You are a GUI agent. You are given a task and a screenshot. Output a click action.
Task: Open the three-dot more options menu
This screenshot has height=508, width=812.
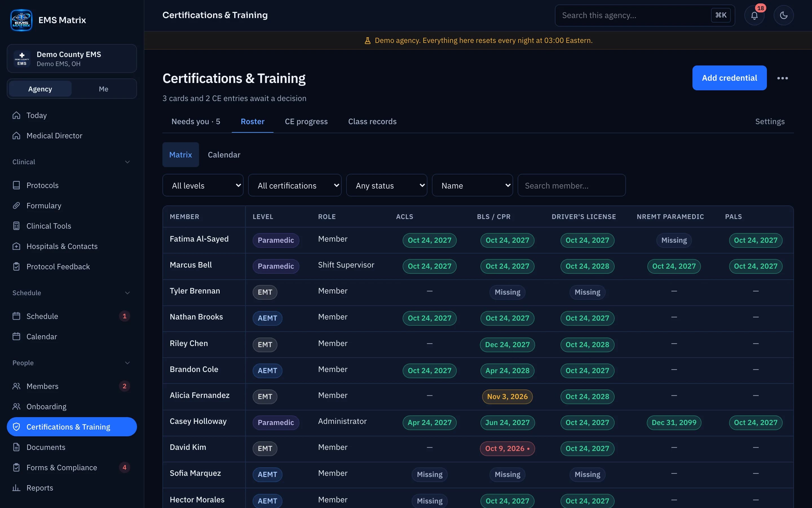click(x=782, y=78)
